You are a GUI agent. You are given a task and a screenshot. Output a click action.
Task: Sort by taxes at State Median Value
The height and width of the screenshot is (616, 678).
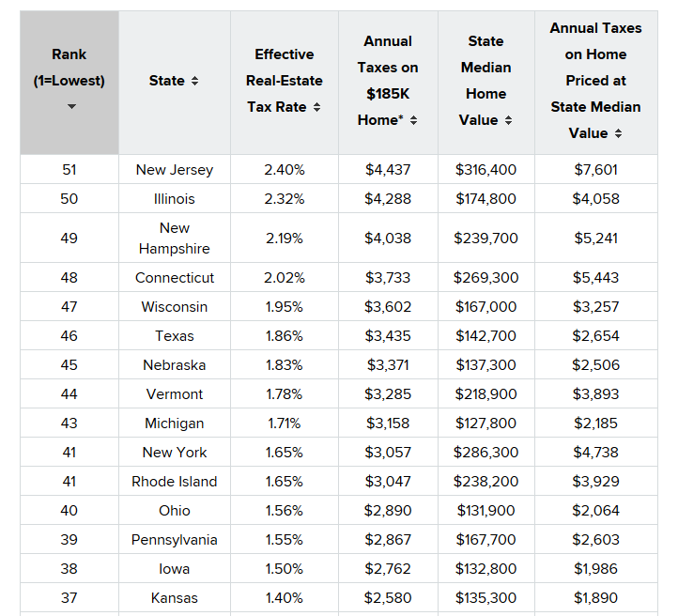coord(618,134)
